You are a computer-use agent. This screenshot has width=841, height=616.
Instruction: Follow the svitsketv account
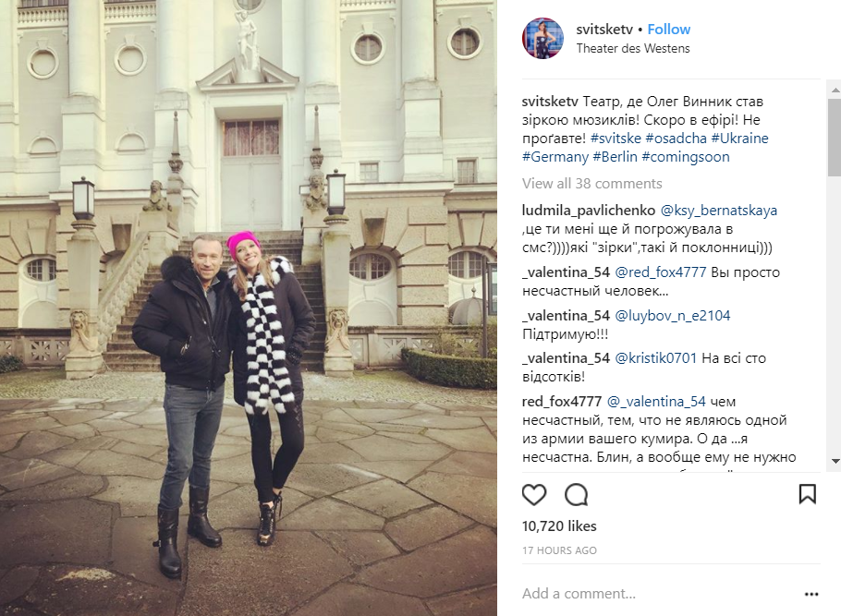tap(669, 30)
